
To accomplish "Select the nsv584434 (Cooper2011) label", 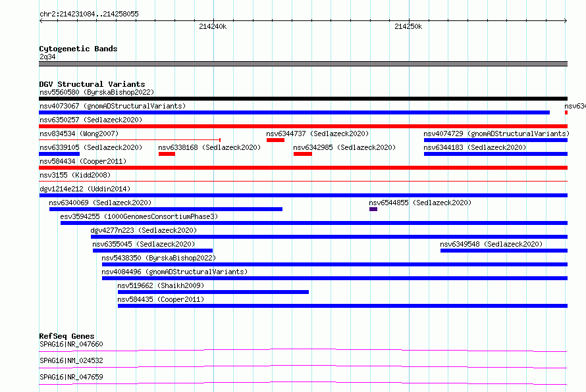I will 83,161.
